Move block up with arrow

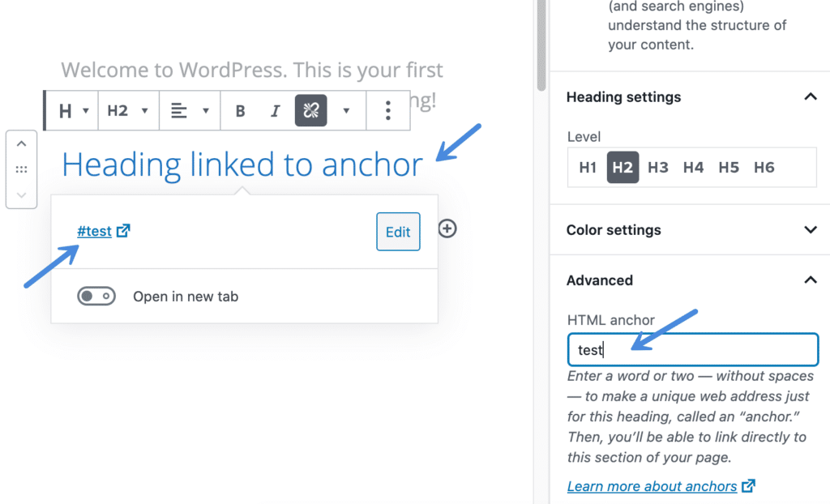click(22, 144)
